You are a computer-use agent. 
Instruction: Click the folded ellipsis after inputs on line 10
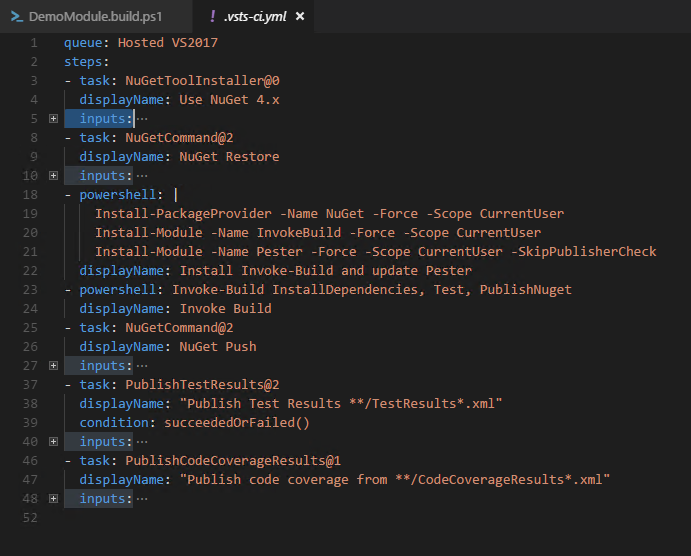point(142,176)
